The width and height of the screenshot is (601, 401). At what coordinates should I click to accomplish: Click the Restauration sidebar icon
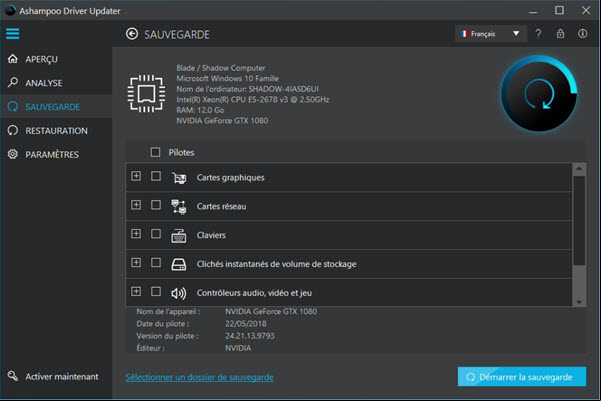13,130
